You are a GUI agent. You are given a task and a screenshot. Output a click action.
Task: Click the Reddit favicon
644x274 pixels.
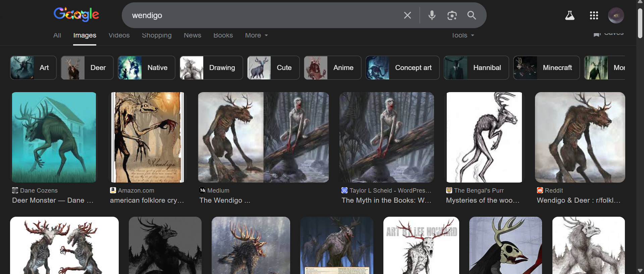pos(540,190)
